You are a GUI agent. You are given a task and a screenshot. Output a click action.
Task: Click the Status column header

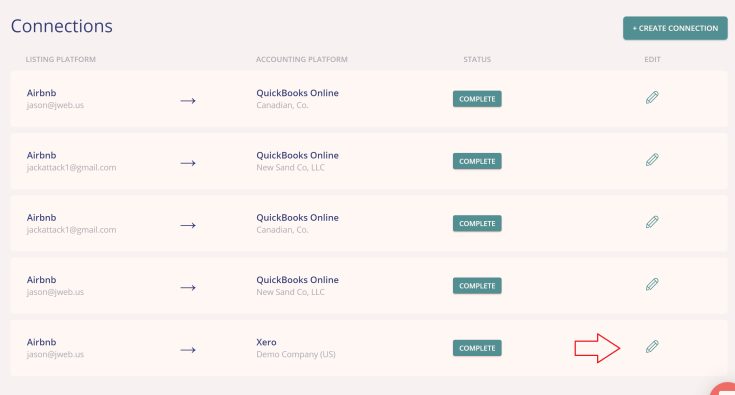click(477, 60)
